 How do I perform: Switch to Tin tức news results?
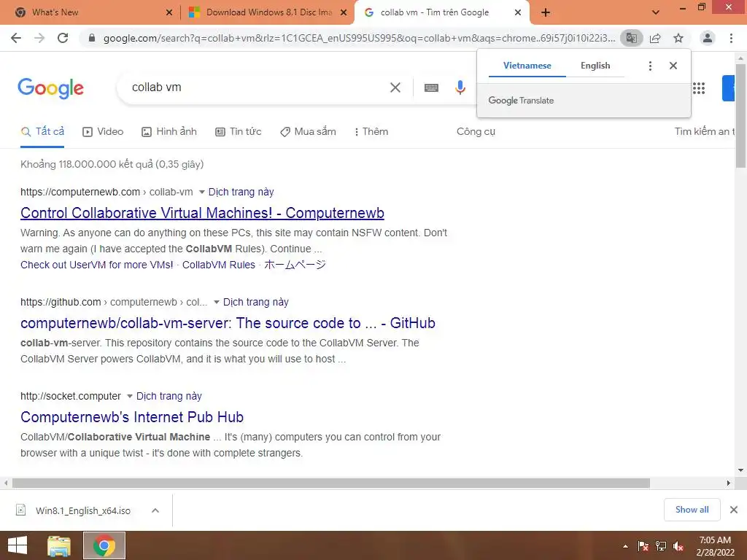[x=239, y=131]
